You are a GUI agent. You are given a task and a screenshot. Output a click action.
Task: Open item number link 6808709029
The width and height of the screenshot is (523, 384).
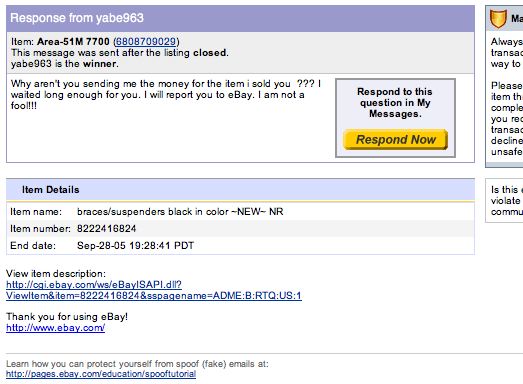[x=145, y=41]
